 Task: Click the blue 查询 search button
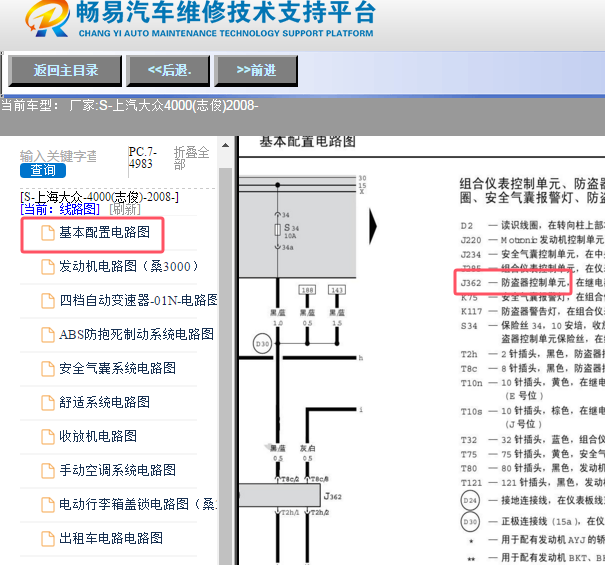coord(43,170)
